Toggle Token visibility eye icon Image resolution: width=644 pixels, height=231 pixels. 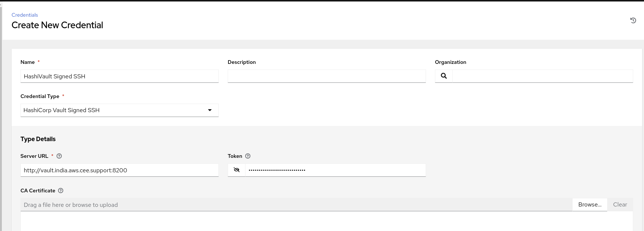tap(237, 170)
